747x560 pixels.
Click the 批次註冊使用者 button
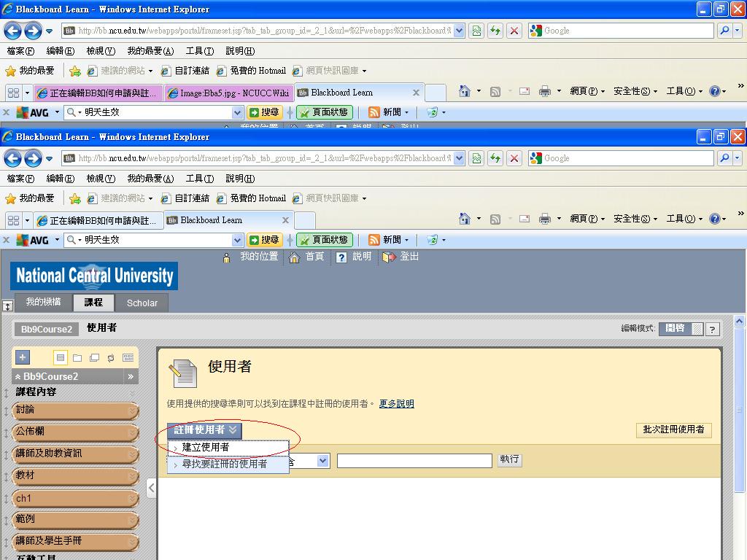673,429
